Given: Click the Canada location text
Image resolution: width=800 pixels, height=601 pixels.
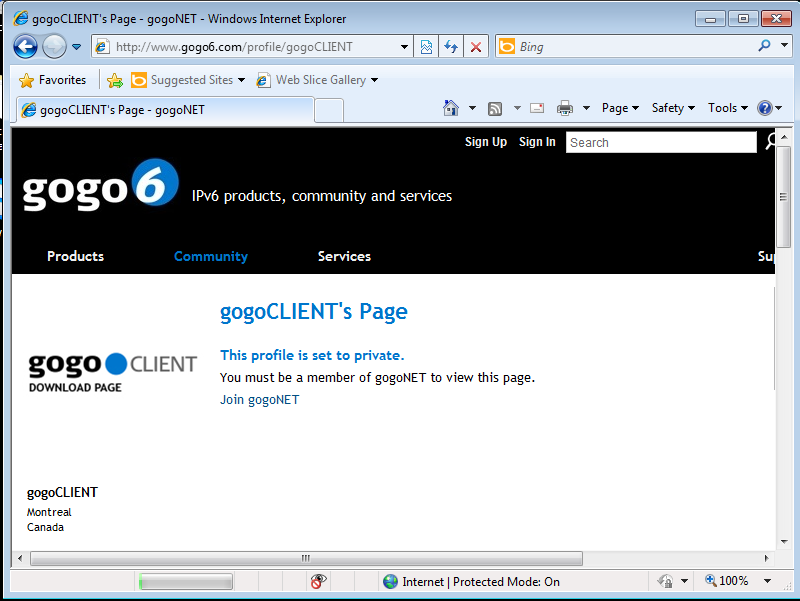Looking at the screenshot, I should coord(45,528).
